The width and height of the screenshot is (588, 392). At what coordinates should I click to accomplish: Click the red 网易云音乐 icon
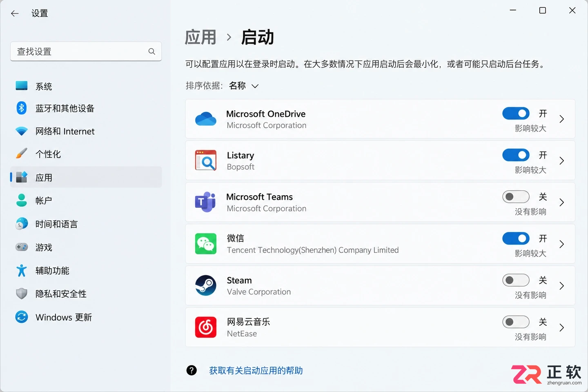tap(206, 327)
